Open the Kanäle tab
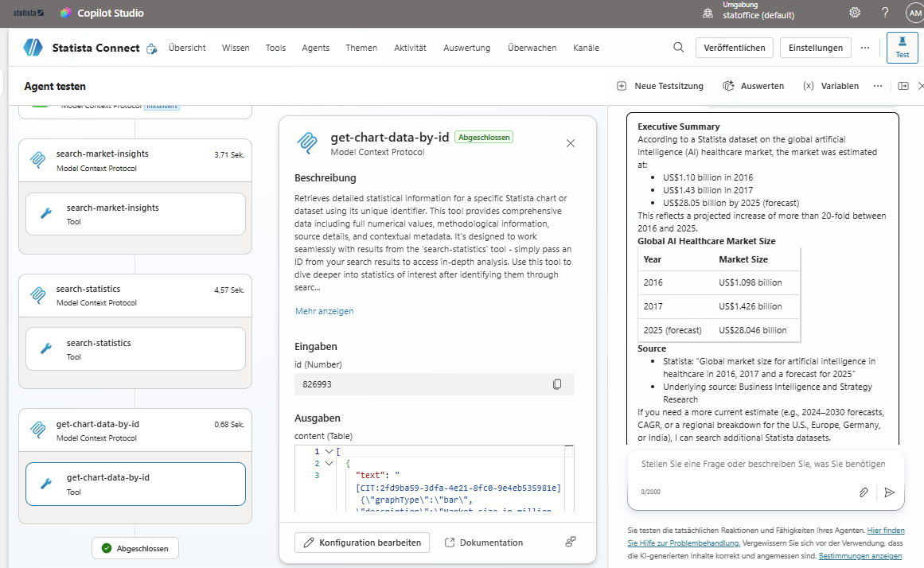The image size is (924, 568). click(586, 48)
